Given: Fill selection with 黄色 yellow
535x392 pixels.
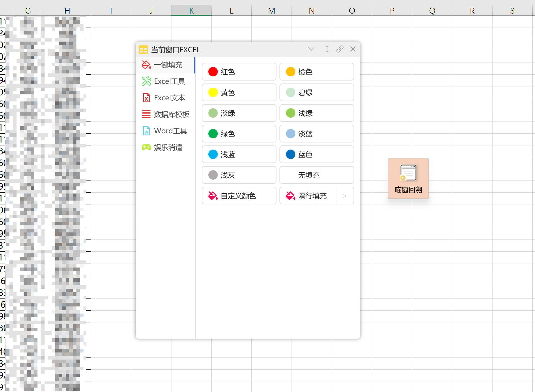Looking at the screenshot, I should 239,92.
